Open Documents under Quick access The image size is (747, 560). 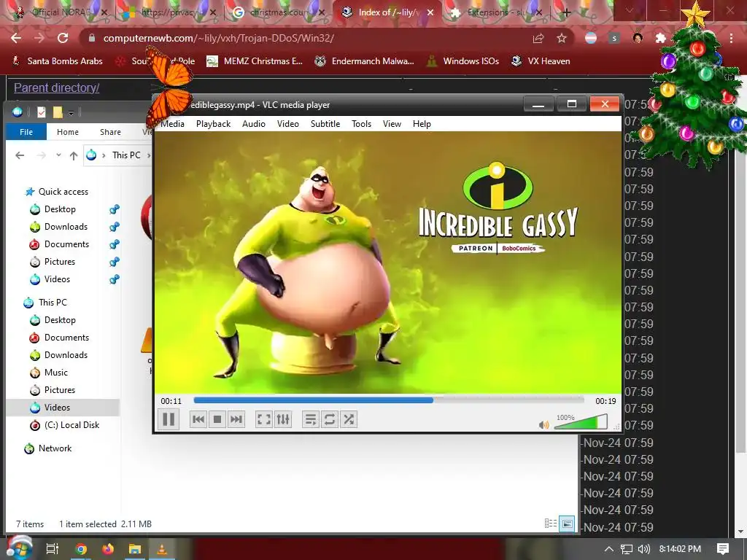66,244
